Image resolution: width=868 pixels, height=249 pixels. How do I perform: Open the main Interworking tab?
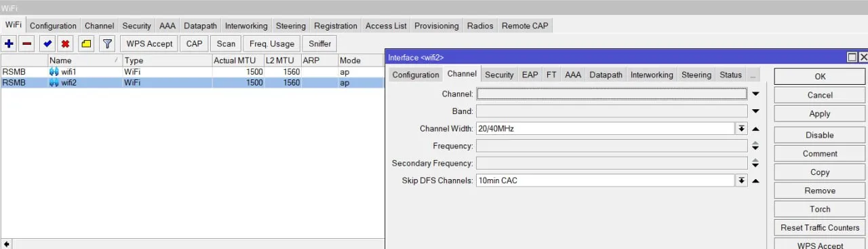246,26
